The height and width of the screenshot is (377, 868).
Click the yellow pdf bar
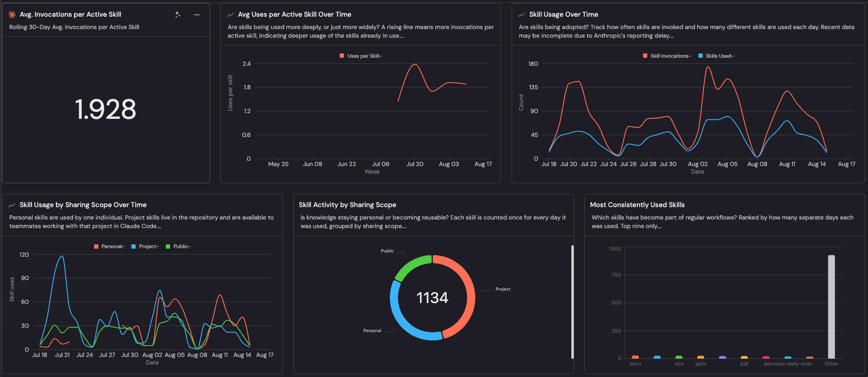tap(744, 357)
